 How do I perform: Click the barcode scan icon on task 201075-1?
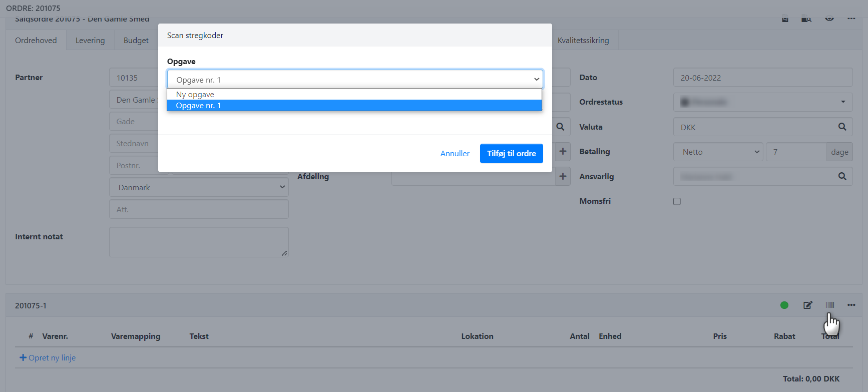(x=829, y=305)
